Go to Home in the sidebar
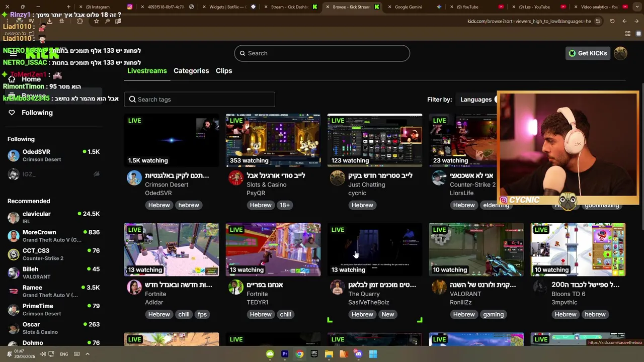644x362 pixels. [31, 79]
